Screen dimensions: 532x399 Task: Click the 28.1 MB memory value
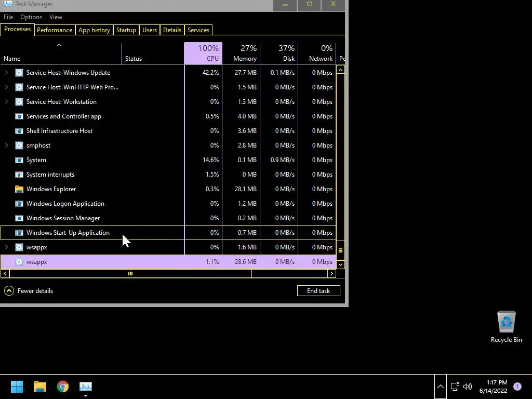[245, 189]
